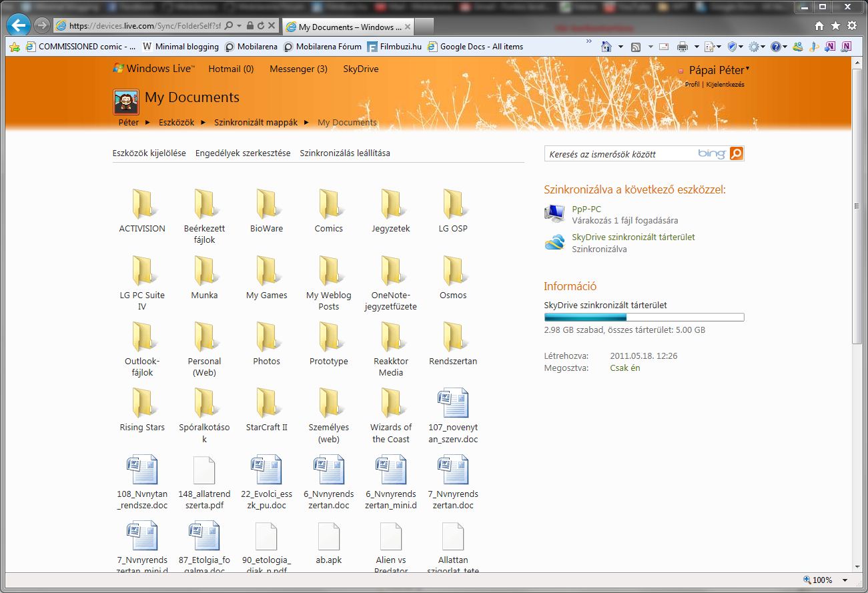The height and width of the screenshot is (593, 868).
Task: Click the command bar Home house icon
Action: point(606,47)
